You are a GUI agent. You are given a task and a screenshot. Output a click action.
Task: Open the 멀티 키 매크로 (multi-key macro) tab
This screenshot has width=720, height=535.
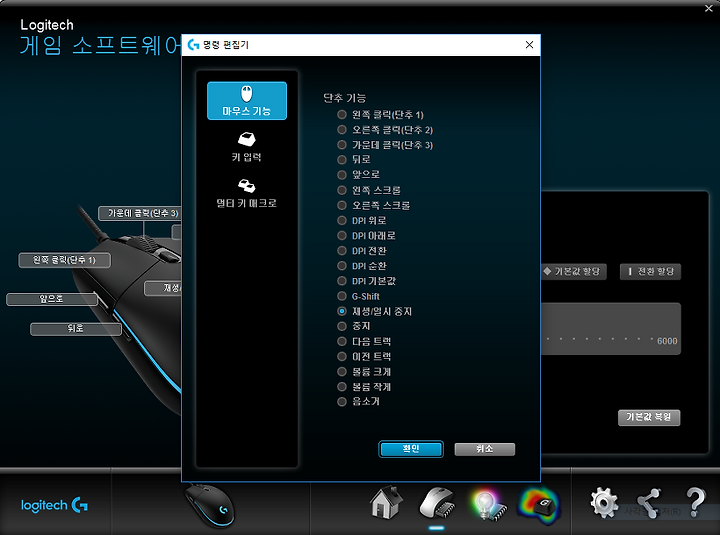coord(247,193)
